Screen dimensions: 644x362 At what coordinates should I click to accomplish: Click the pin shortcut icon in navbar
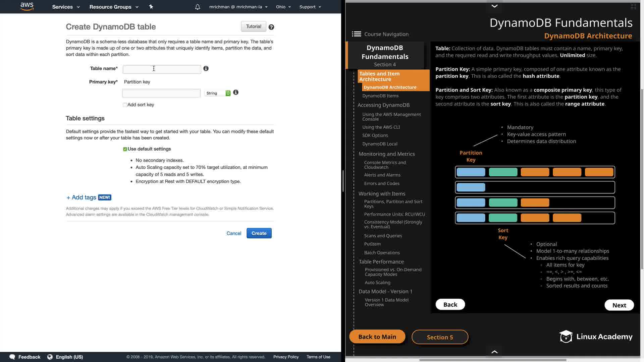coord(151,7)
